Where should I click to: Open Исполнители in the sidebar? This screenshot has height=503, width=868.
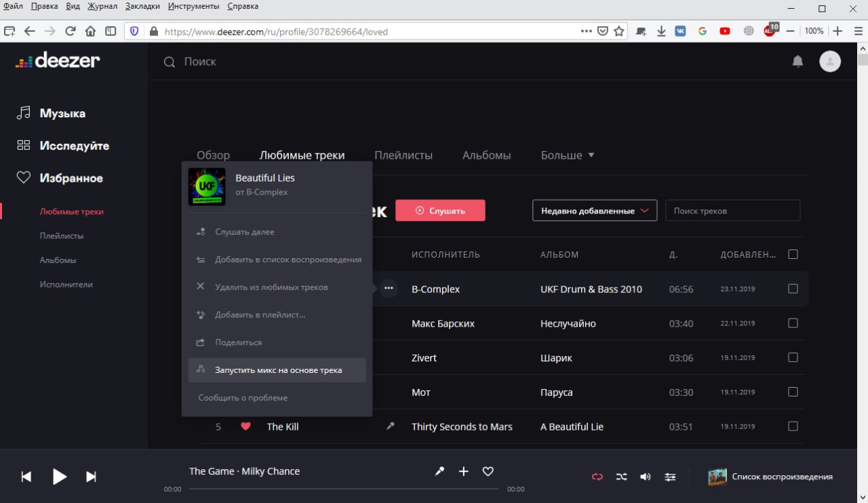66,285
